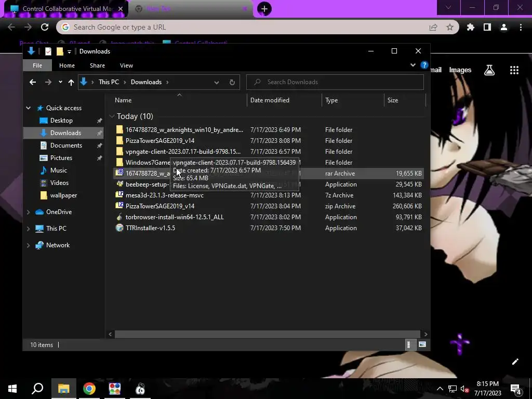The width and height of the screenshot is (532, 399).
Task: Select Desktop in Quick access
Action: click(61, 121)
